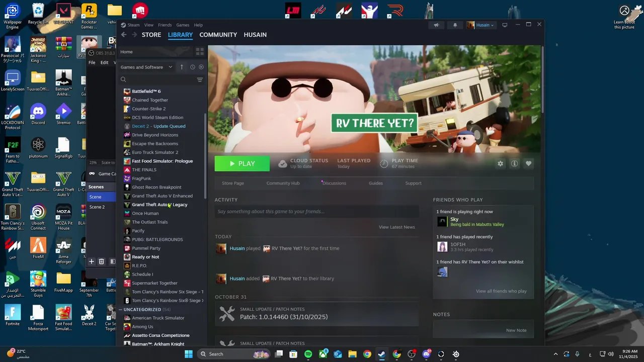Open Patch 1.0.14460 news item
Screen dimensions: 644x362
[x=316, y=314]
